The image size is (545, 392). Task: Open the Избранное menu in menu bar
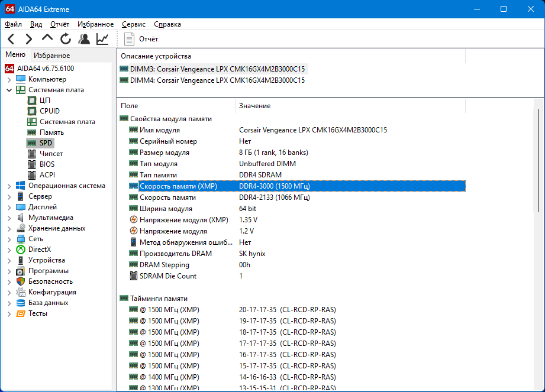96,24
